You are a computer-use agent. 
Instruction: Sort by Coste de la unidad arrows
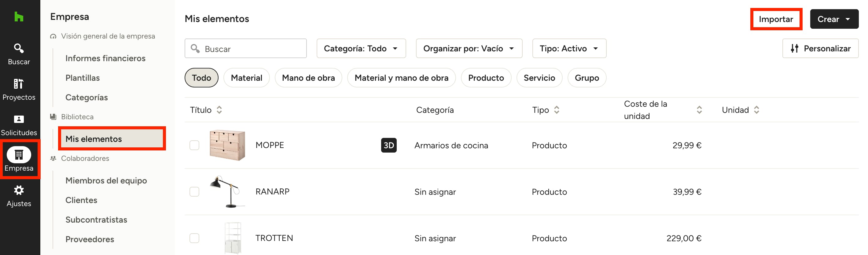pos(699,110)
